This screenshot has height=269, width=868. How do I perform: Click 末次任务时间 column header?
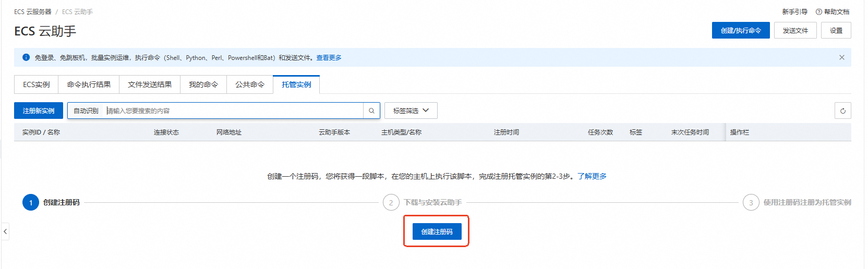pos(690,132)
